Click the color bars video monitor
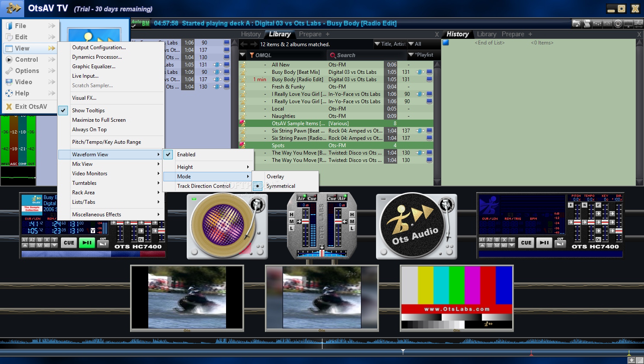Screen dimensions: 644x364 457,298
